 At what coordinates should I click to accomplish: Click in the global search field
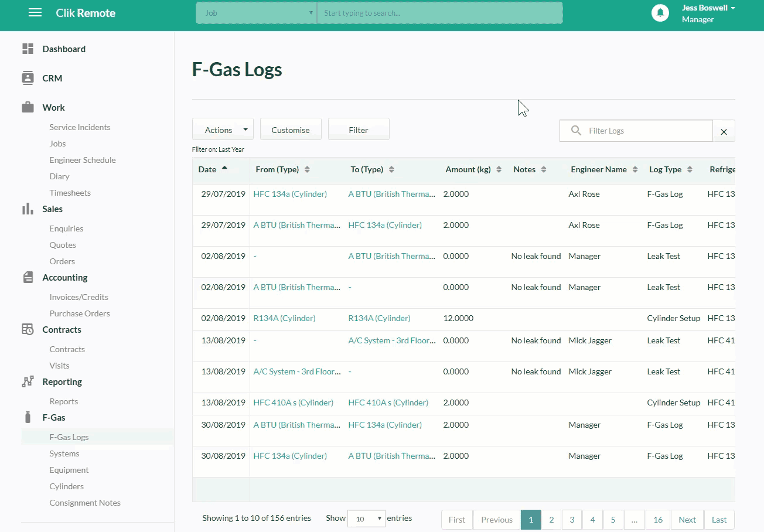439,13
